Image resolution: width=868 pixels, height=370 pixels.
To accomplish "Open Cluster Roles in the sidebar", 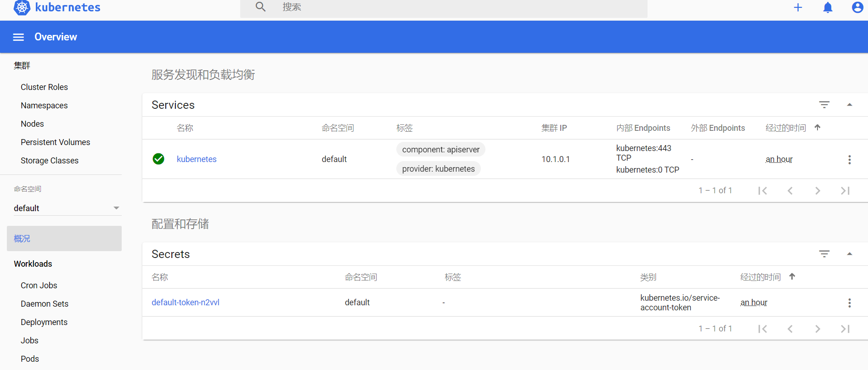I will click(x=44, y=87).
